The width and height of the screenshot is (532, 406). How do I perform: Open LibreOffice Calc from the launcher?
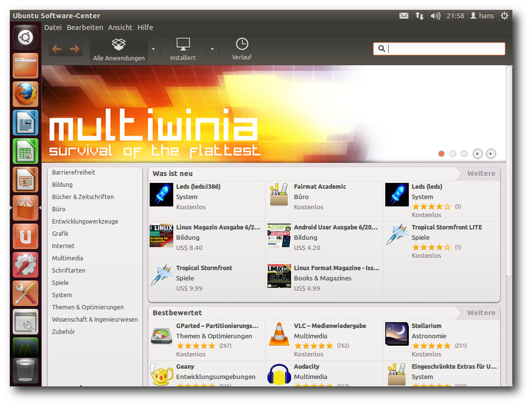(x=26, y=151)
